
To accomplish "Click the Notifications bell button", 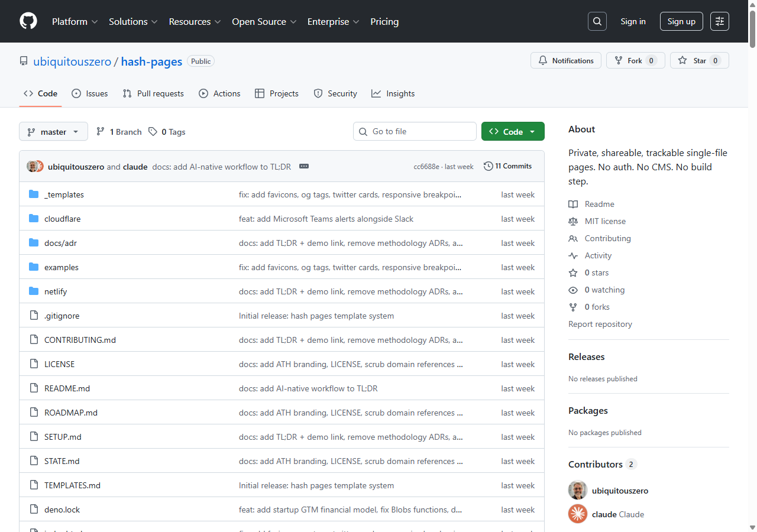I will tap(566, 60).
